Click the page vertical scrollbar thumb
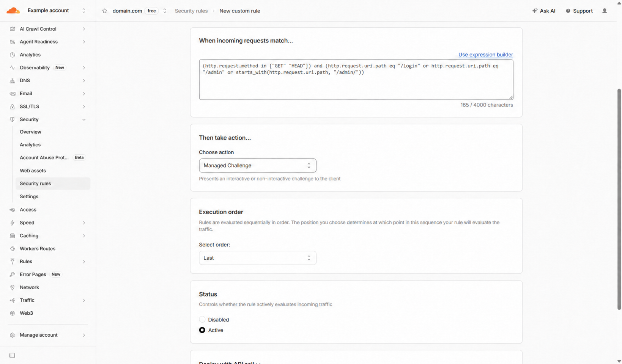Viewport: 622px width, 364px height. [619, 199]
